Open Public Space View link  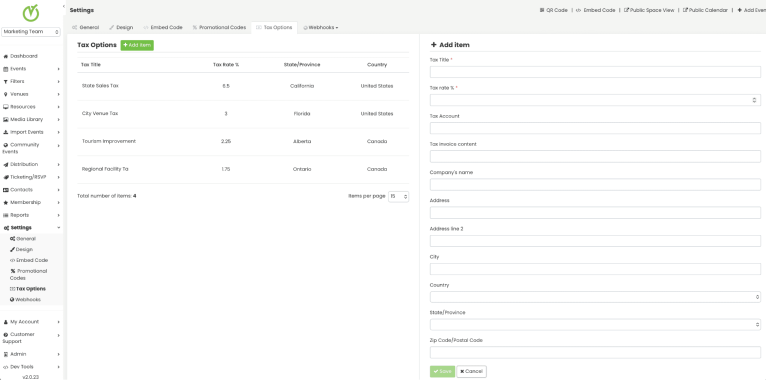[x=649, y=10]
